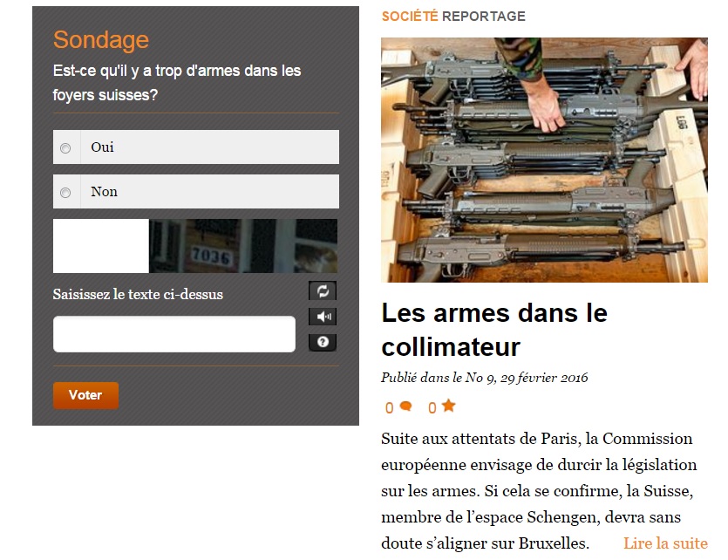
Task: Open the Société category link
Action: coord(410,17)
